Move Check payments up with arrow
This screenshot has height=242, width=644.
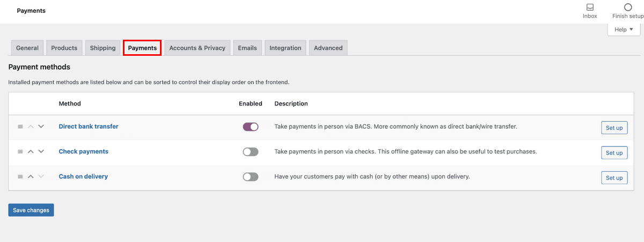pyautogui.click(x=31, y=152)
